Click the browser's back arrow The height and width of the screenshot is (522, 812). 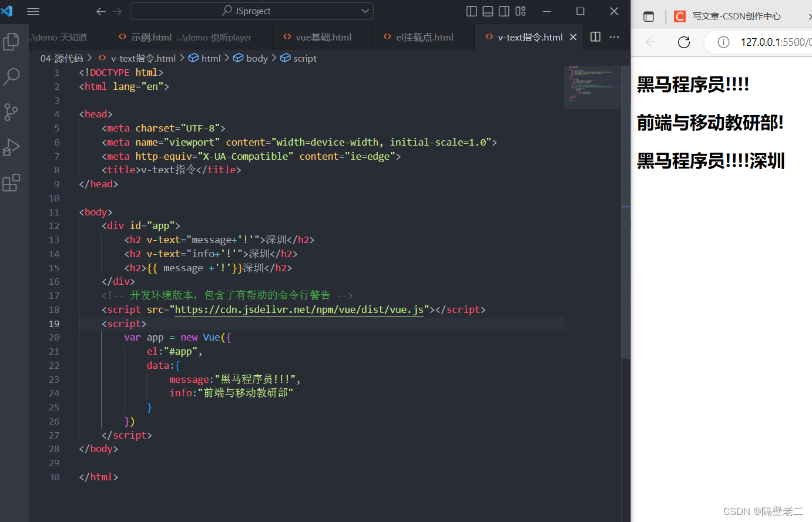(652, 42)
